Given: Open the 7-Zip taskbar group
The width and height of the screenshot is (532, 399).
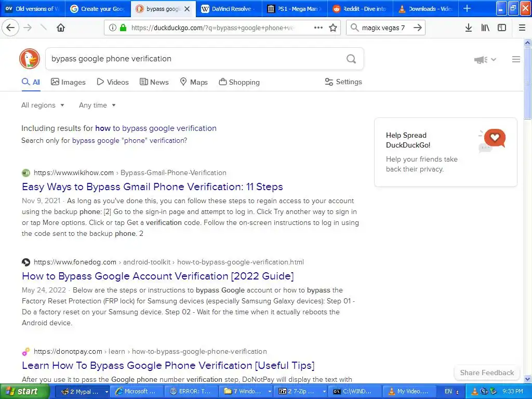Looking at the screenshot, I should [x=301, y=391].
